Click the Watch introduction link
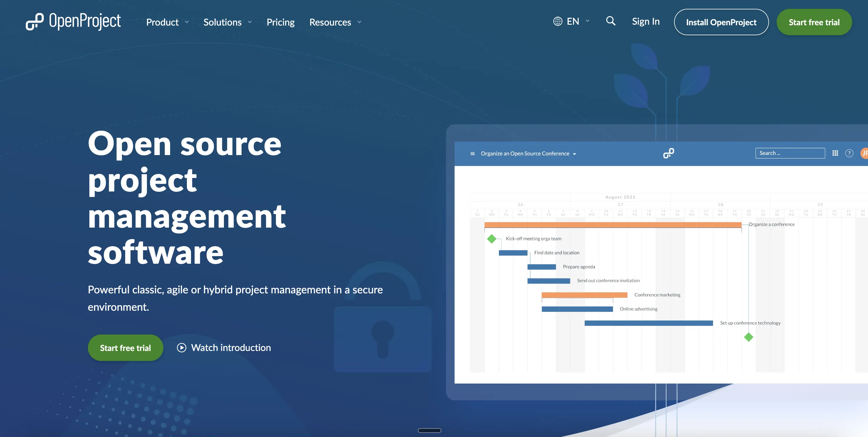868x437 pixels. [x=231, y=347]
